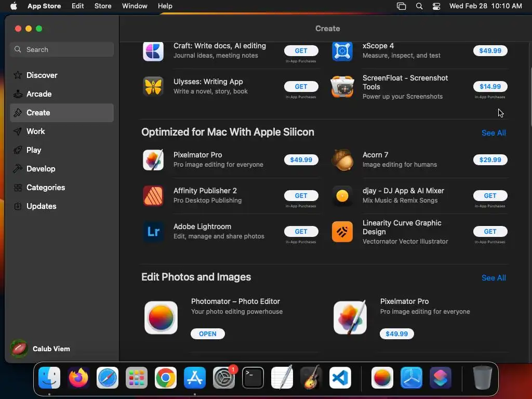532x399 pixels.
Task: Open the xScope 4 app icon
Action: click(x=342, y=51)
